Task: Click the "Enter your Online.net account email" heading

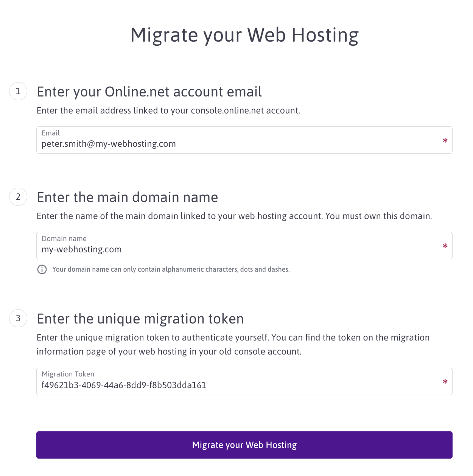Action: (149, 92)
